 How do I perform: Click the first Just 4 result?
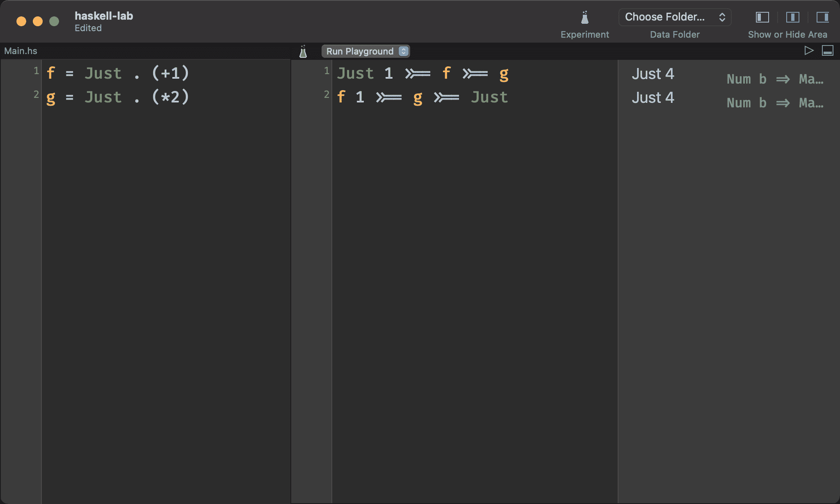coord(653,74)
